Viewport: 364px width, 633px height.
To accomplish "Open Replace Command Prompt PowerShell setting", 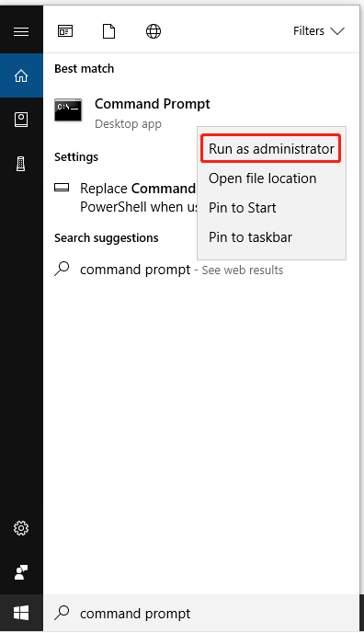I will pos(127,198).
